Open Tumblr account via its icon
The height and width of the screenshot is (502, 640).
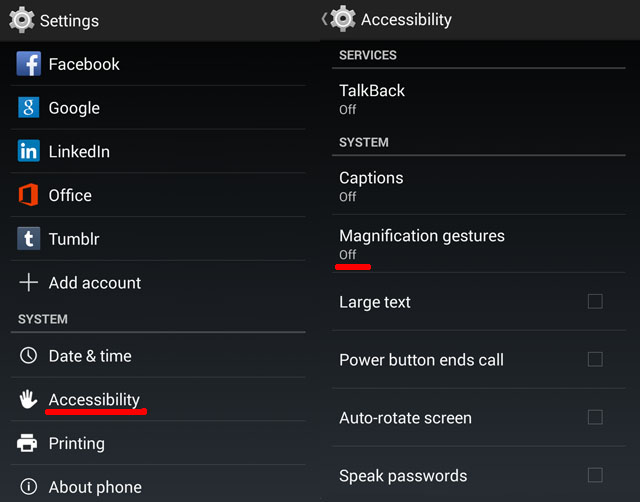(29, 238)
